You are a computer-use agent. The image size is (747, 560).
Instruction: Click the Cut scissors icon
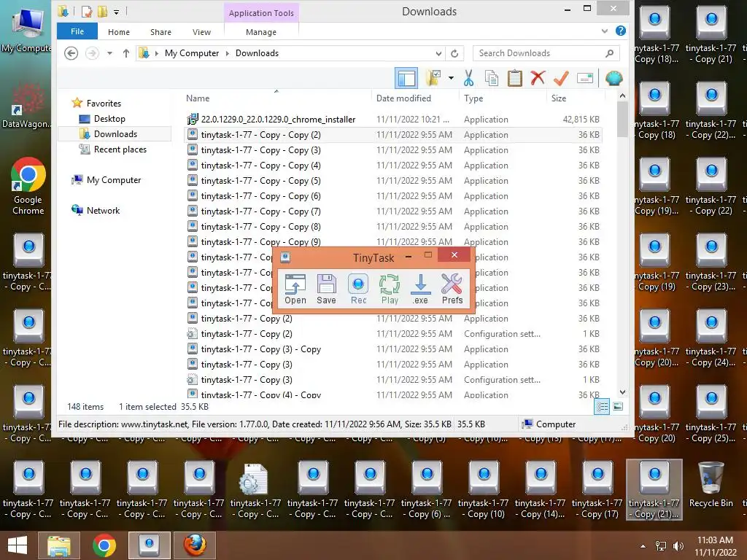(469, 78)
